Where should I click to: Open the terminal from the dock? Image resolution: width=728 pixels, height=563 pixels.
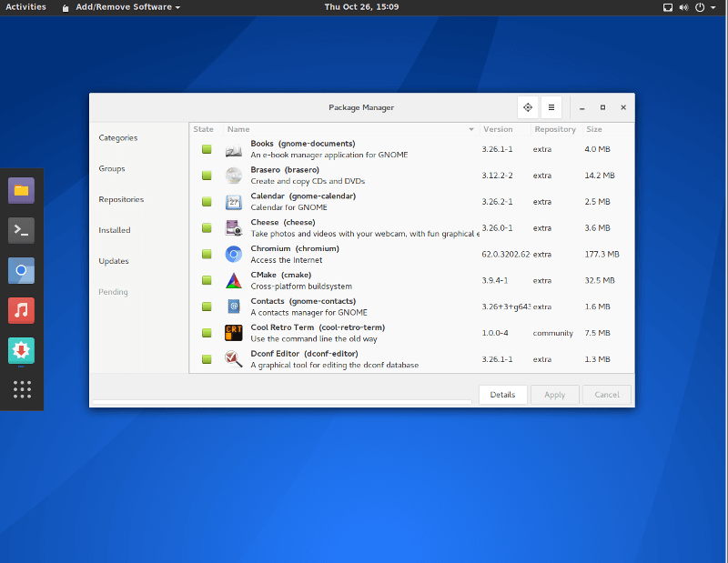(21, 230)
